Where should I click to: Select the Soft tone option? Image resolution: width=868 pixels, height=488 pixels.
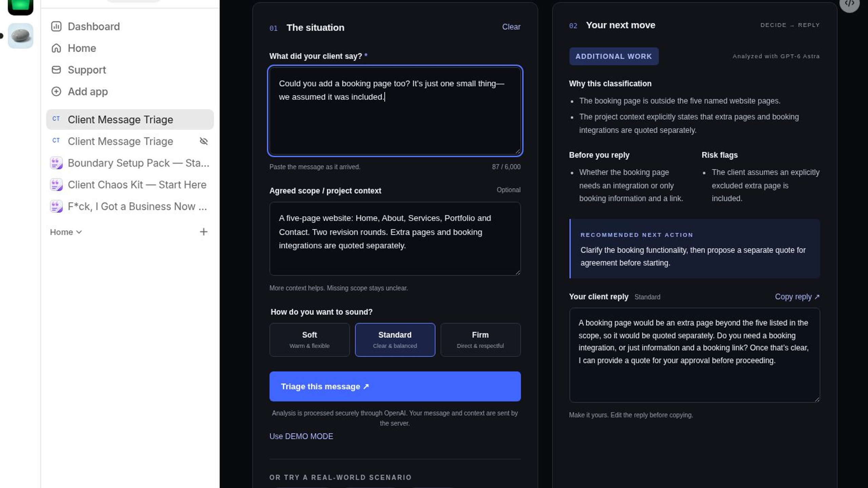pyautogui.click(x=310, y=340)
